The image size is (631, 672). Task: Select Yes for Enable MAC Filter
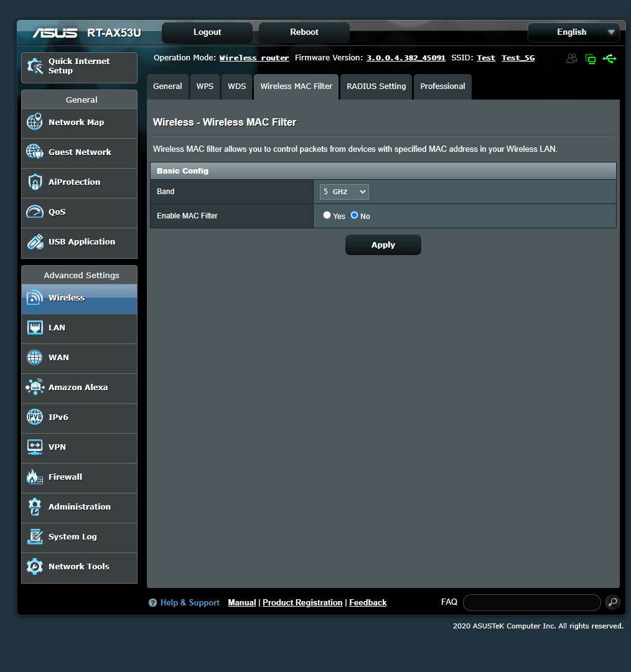327,215
